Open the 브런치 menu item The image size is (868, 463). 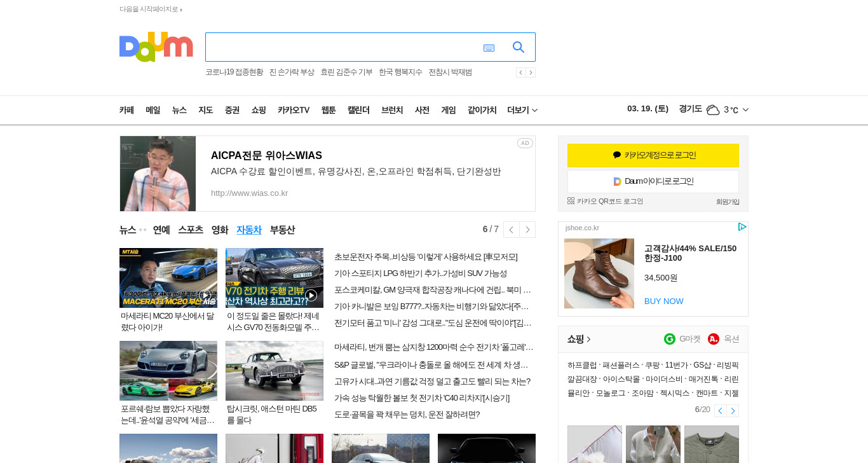(x=392, y=110)
